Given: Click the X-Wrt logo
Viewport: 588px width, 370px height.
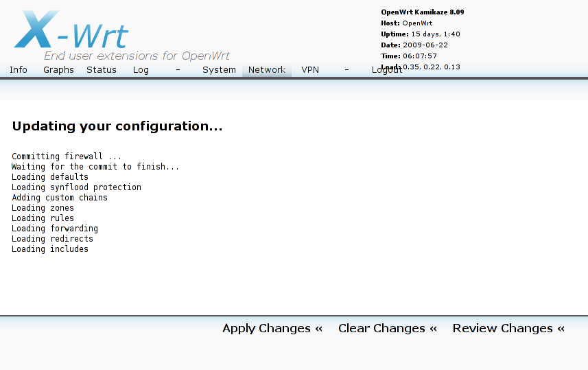Looking at the screenshot, I should 71,31.
